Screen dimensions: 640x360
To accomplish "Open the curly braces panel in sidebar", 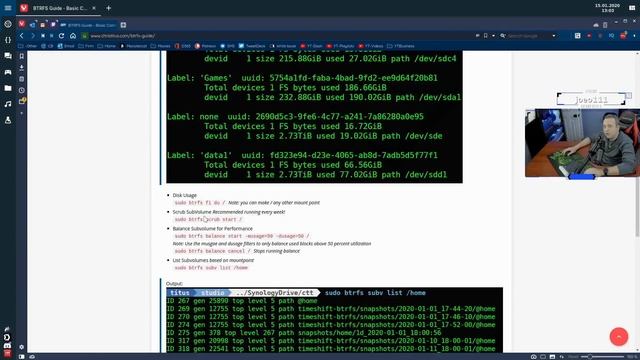I will [x=8, y=40].
